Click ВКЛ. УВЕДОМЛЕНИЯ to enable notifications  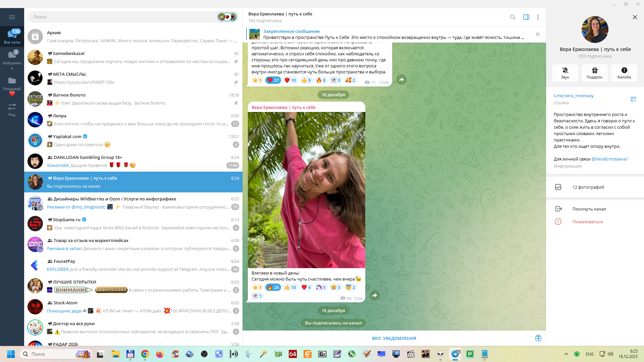[x=394, y=338]
